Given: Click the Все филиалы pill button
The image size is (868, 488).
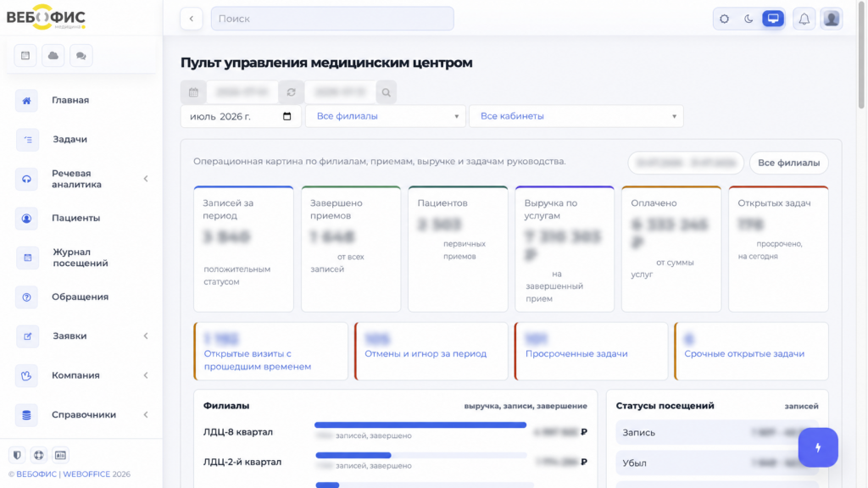Looking at the screenshot, I should [x=788, y=163].
